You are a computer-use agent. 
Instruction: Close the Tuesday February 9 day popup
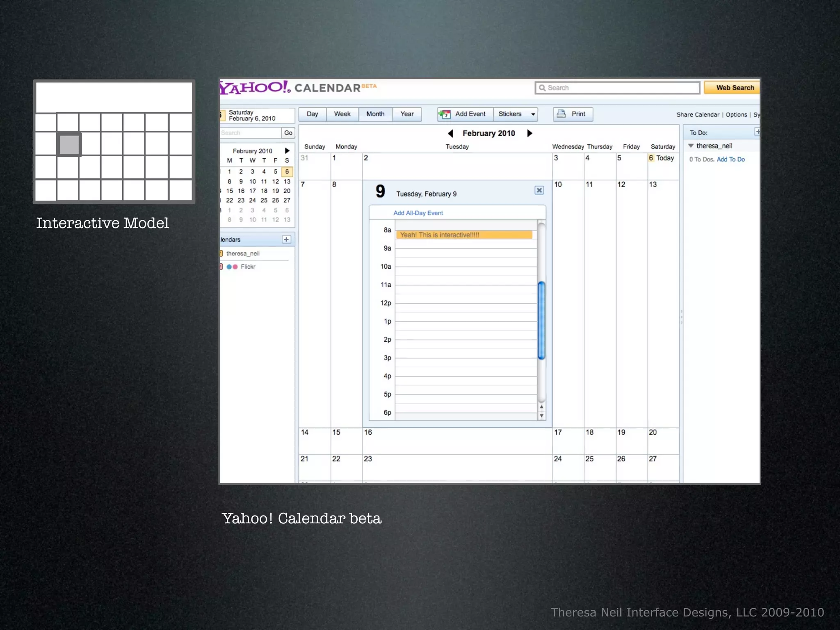click(x=539, y=190)
